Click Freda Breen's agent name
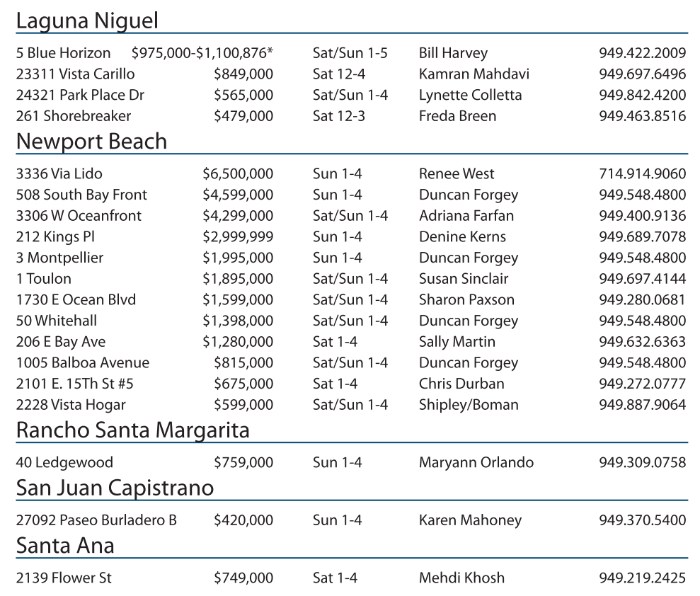 [x=457, y=116]
